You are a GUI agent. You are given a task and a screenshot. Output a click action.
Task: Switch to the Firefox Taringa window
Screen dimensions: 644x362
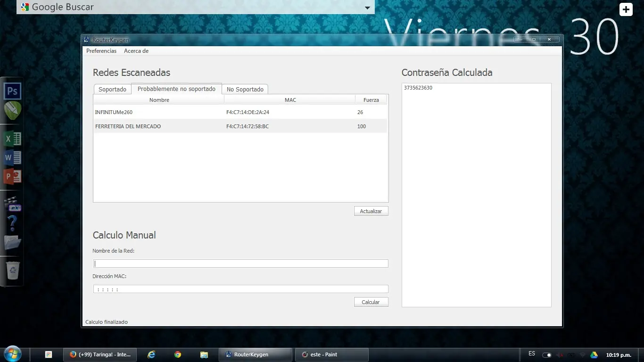[99, 354]
